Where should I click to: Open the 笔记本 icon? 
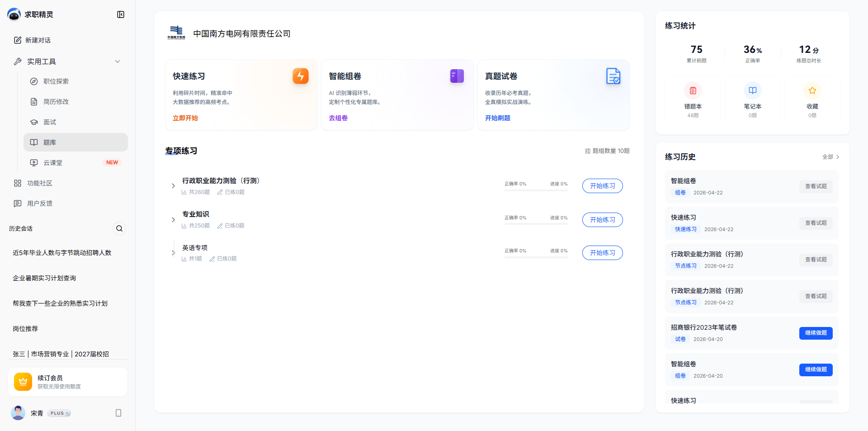[753, 90]
